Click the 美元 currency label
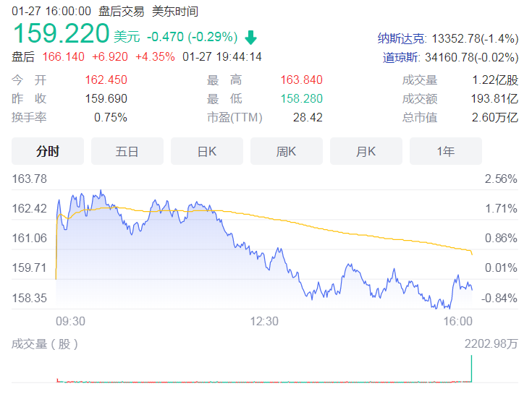 127,37
